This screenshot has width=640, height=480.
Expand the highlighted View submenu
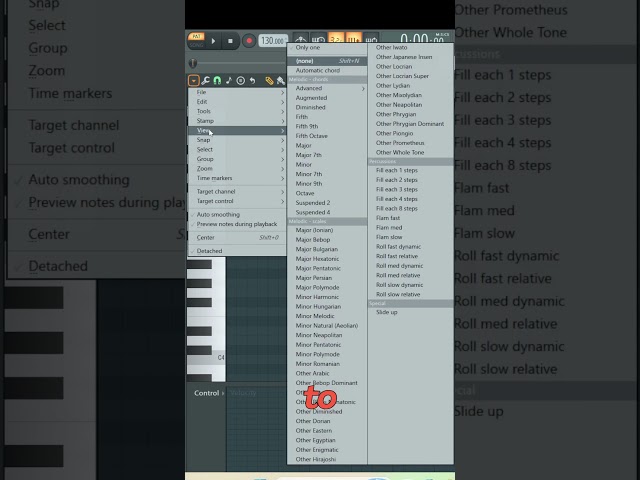[x=237, y=130]
